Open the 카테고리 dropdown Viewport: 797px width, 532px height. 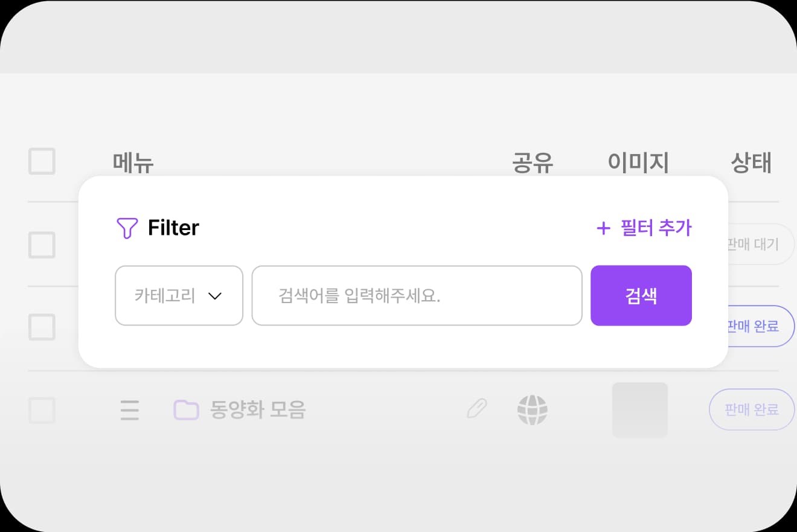click(x=179, y=296)
